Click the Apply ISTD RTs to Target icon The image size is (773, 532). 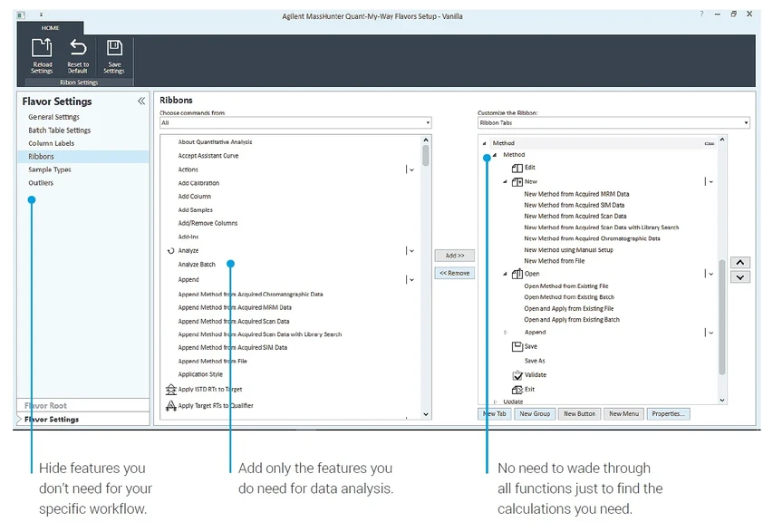click(171, 390)
